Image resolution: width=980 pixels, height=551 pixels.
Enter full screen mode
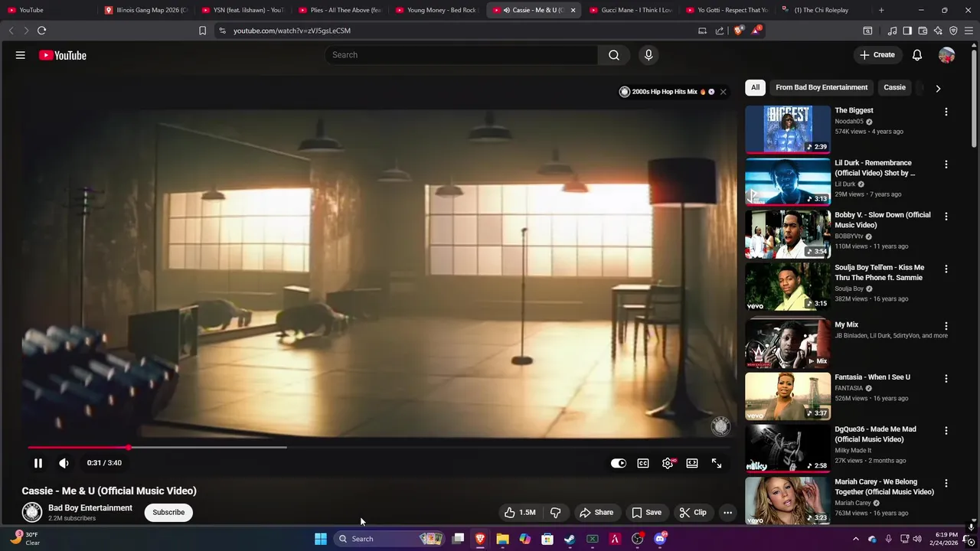[x=717, y=463]
